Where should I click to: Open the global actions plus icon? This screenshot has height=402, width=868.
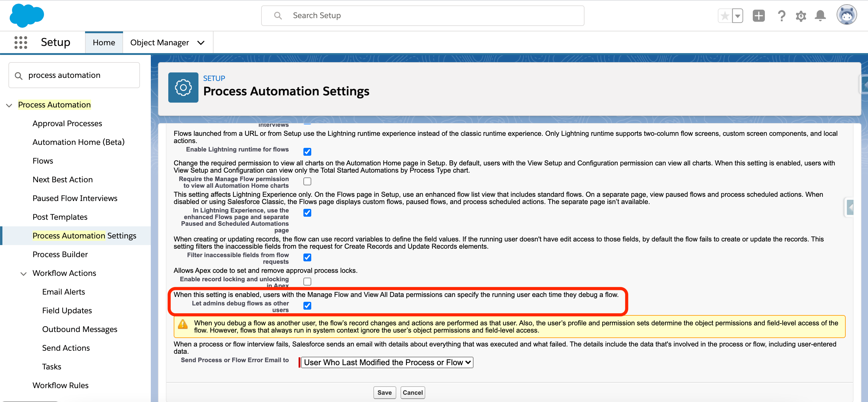(759, 16)
